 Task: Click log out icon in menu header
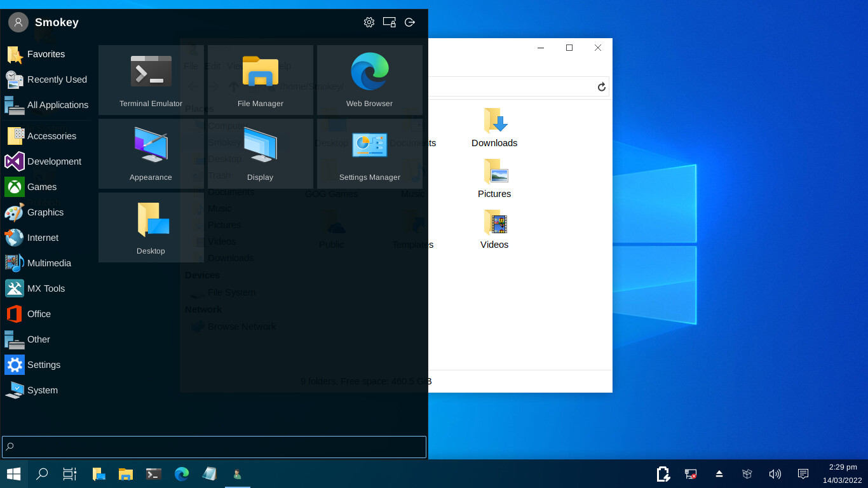click(410, 22)
